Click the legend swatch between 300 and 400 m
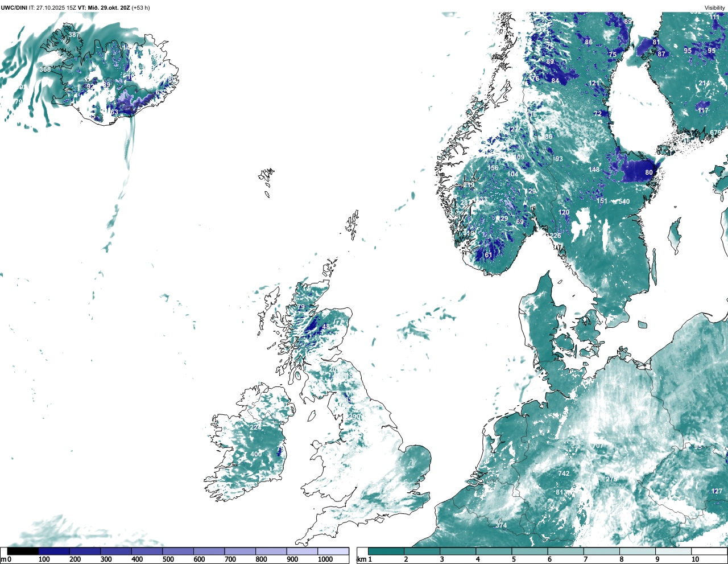 click(x=116, y=551)
